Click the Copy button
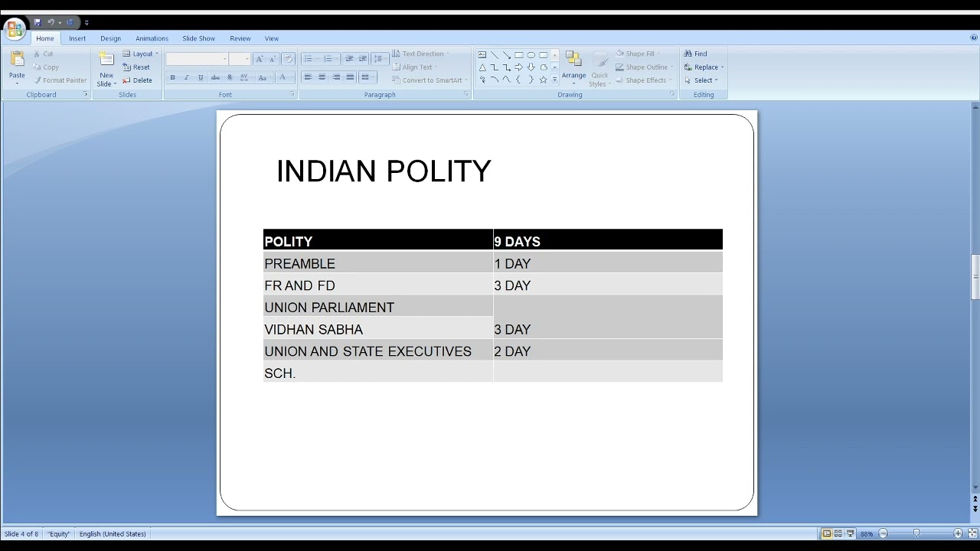The width and height of the screenshot is (980, 551). (x=46, y=67)
